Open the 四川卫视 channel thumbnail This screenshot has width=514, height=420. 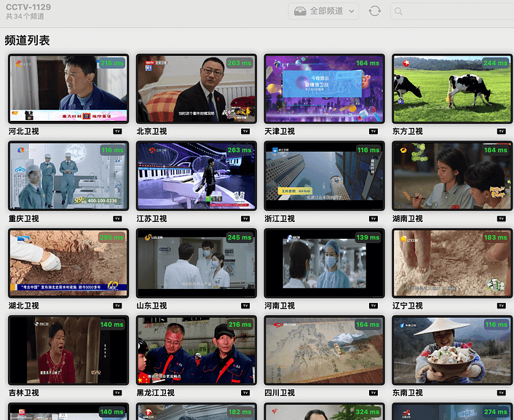[324, 350]
